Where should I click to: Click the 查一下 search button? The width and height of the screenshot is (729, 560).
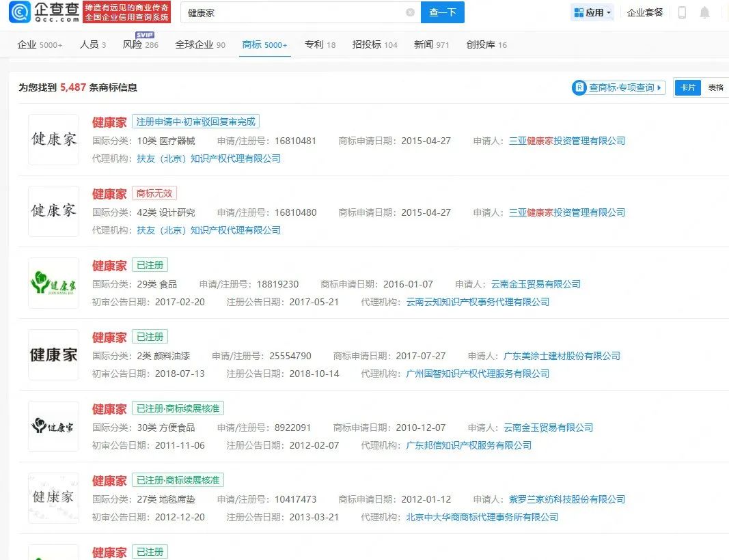coord(442,12)
